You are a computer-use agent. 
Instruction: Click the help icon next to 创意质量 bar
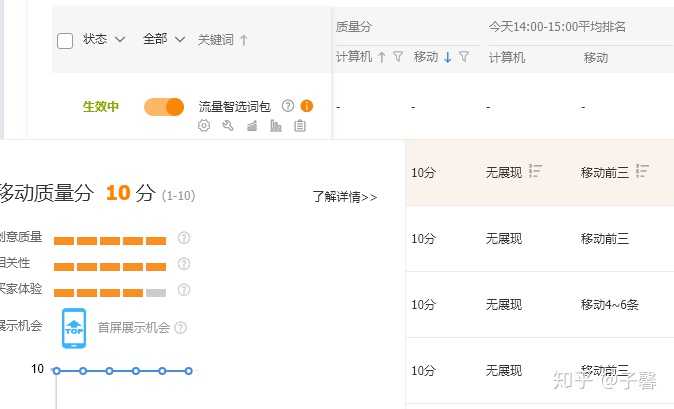tap(183, 238)
